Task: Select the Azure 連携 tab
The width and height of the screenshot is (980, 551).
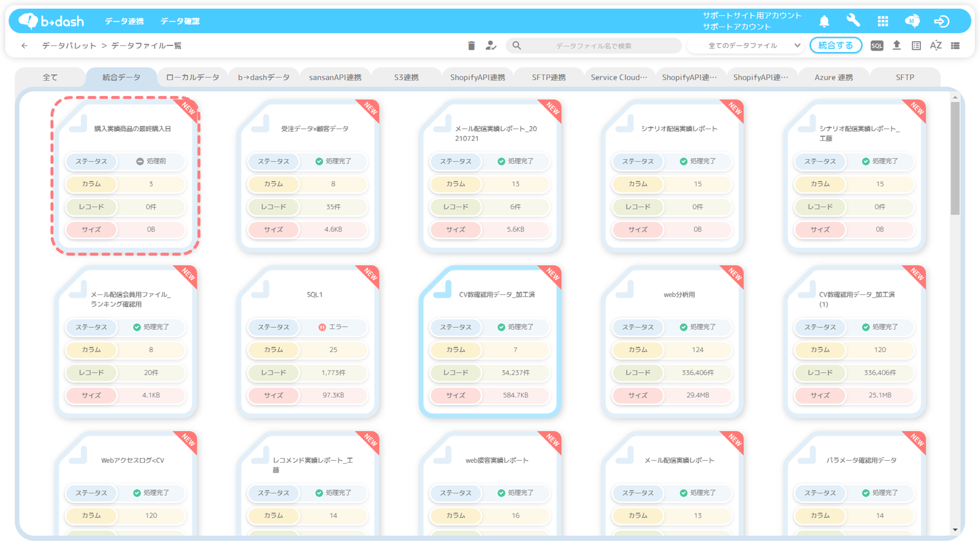Action: [x=833, y=77]
